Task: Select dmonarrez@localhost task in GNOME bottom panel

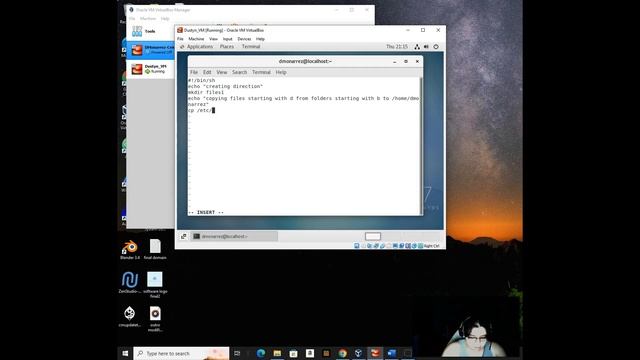Action: 234,236
